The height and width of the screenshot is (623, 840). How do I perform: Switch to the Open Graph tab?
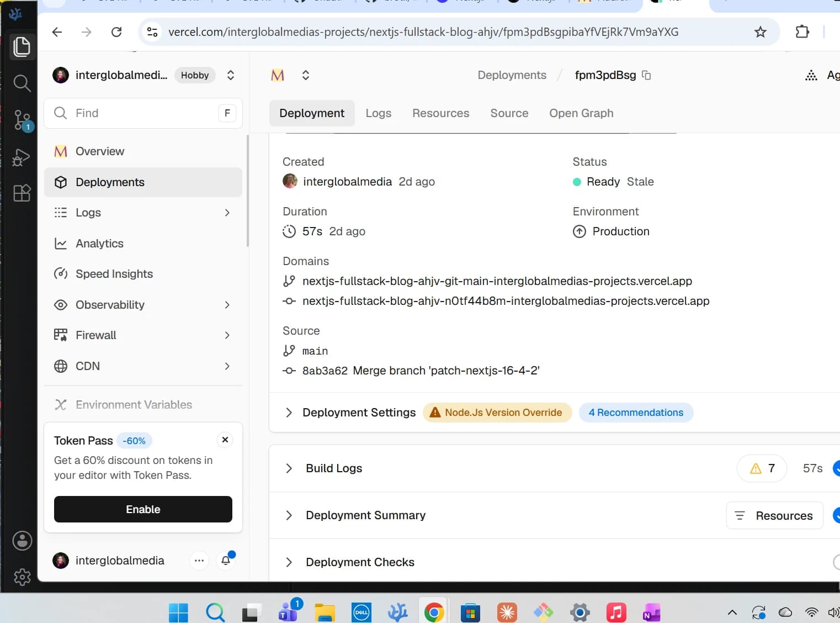point(581,113)
